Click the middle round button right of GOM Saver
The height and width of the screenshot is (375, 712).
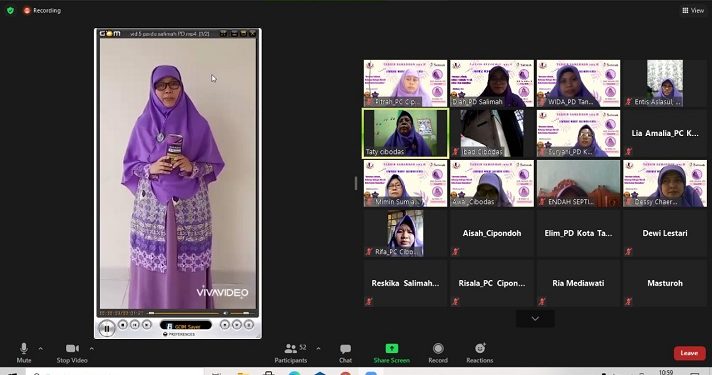(237, 324)
